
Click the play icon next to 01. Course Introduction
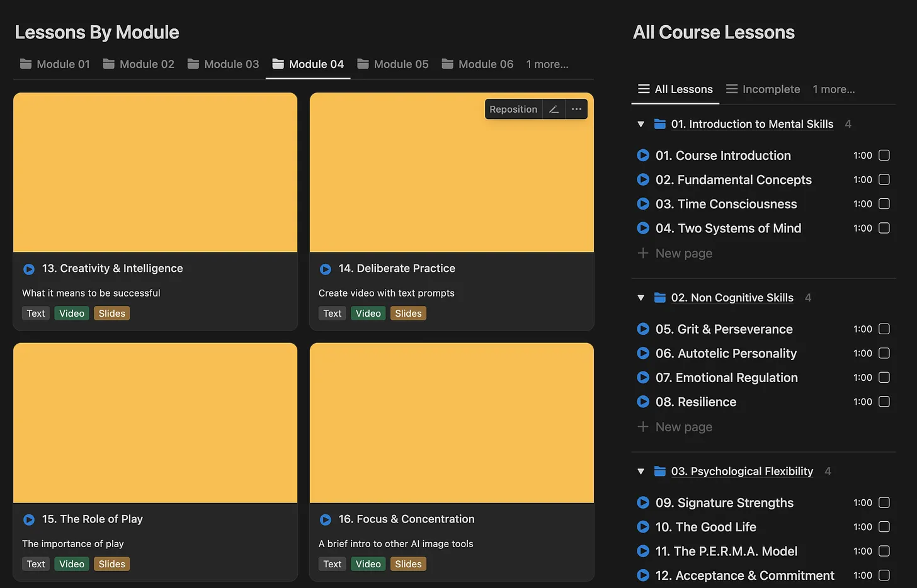643,155
